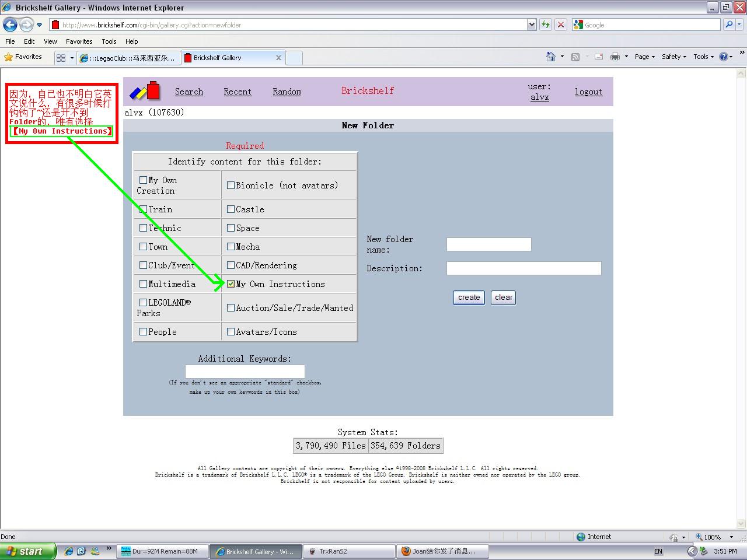Open the Recent link
The height and width of the screenshot is (560, 747).
coord(238,92)
